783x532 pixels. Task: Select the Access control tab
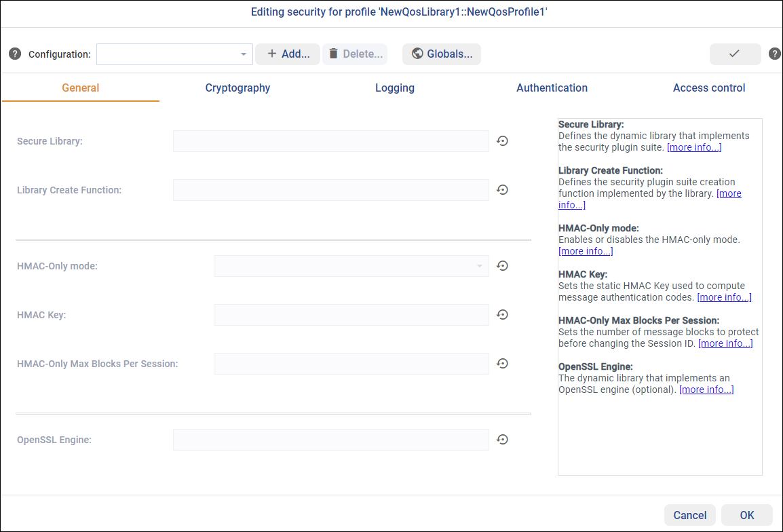tap(708, 88)
